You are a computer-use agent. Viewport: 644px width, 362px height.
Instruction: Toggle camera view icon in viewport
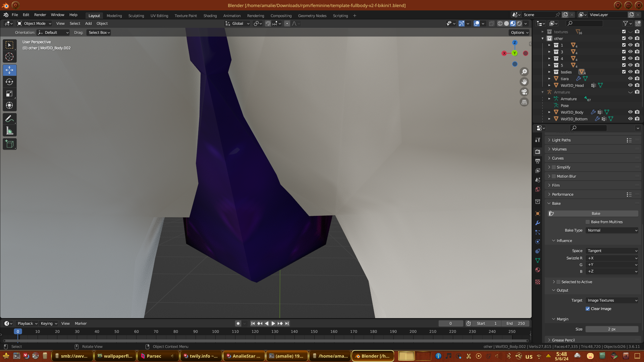pyautogui.click(x=524, y=92)
